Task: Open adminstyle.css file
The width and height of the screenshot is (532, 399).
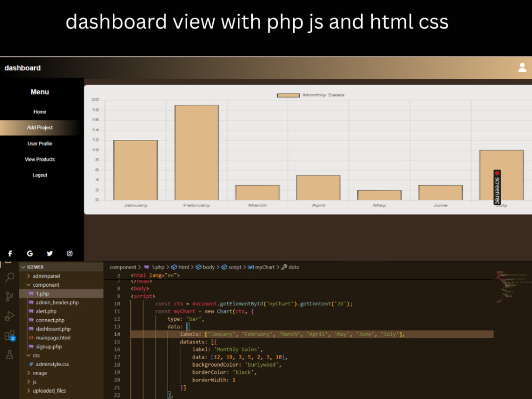Action: pos(52,364)
